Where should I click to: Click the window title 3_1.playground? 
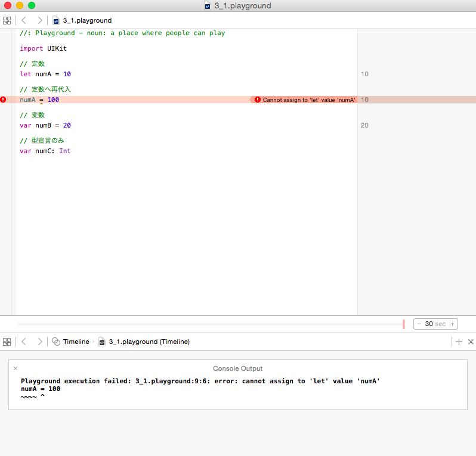pyautogui.click(x=243, y=6)
